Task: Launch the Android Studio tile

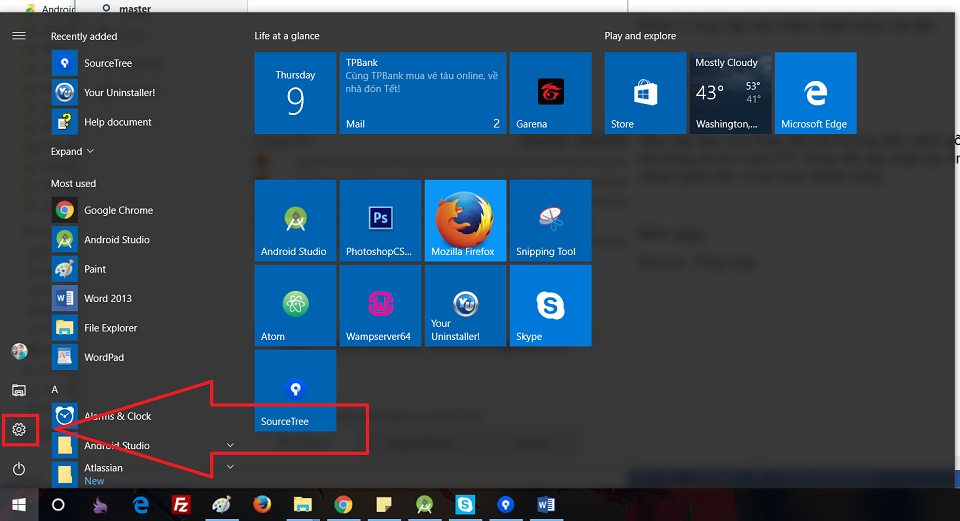Action: click(295, 220)
